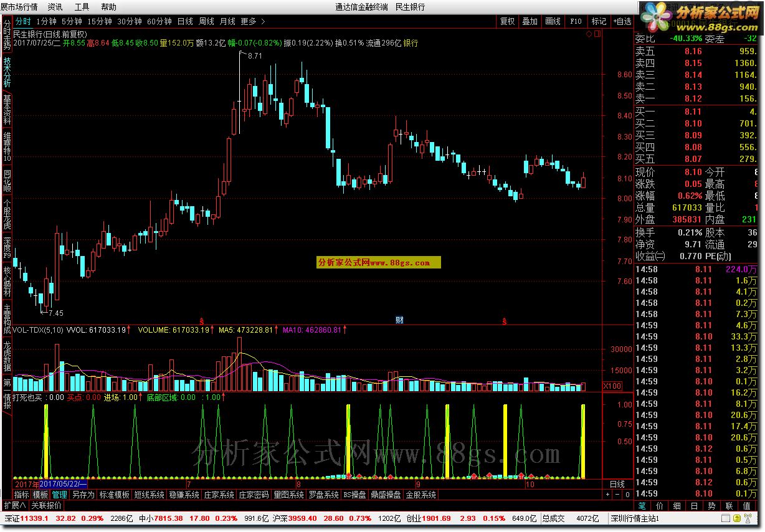Click the 画线 drawing button
The width and height of the screenshot is (765, 532).
pos(553,21)
